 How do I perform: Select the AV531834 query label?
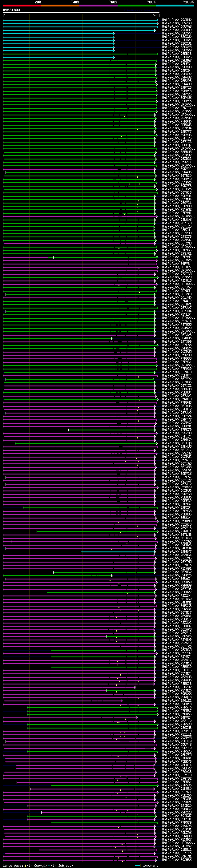(11, 10)
